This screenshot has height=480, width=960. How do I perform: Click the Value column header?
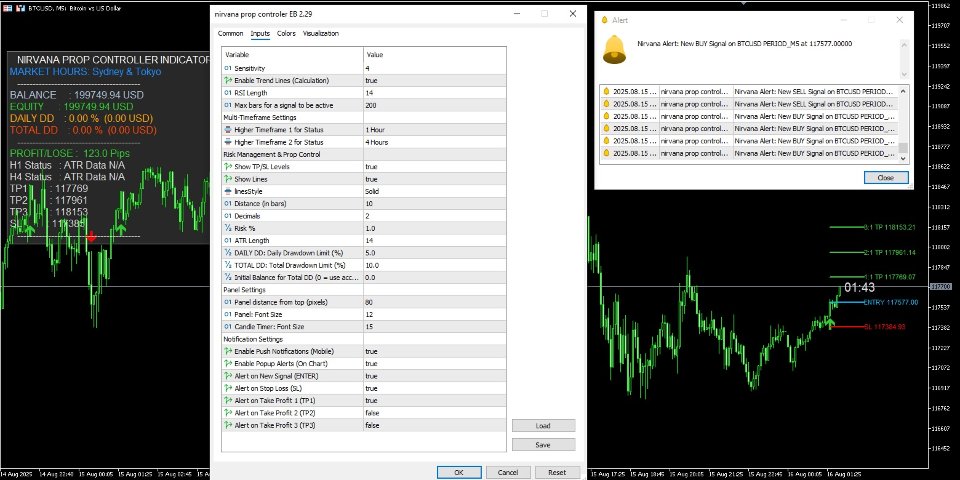pyautogui.click(x=435, y=54)
